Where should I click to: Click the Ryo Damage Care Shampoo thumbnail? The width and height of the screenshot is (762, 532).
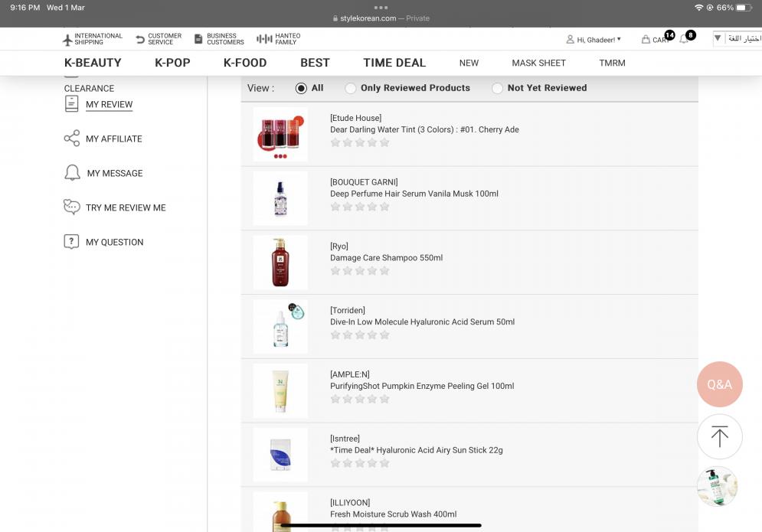(x=280, y=262)
